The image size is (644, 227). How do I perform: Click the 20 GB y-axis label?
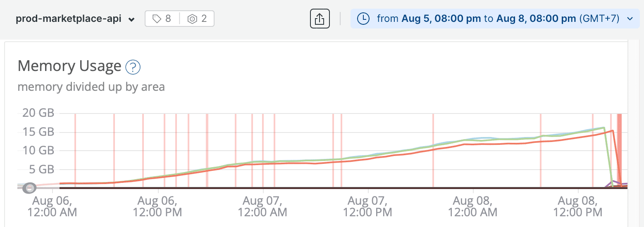(x=38, y=113)
